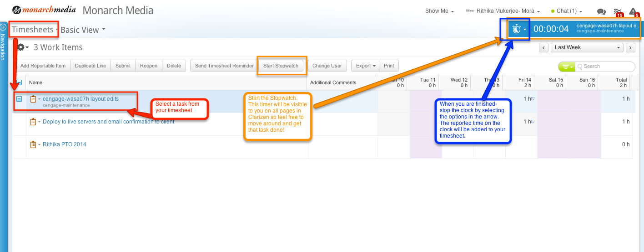644x252 pixels.
Task: Open the Last Week period dropdown
Action: click(x=587, y=47)
